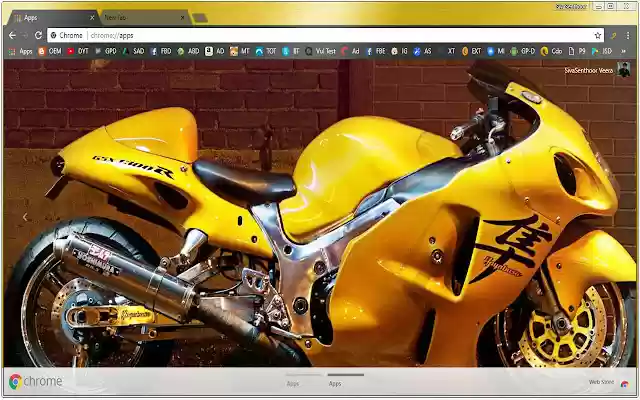Image resolution: width=640 pixels, height=400 pixels.
Task: Open the SAD bookmark
Action: pyautogui.click(x=133, y=51)
